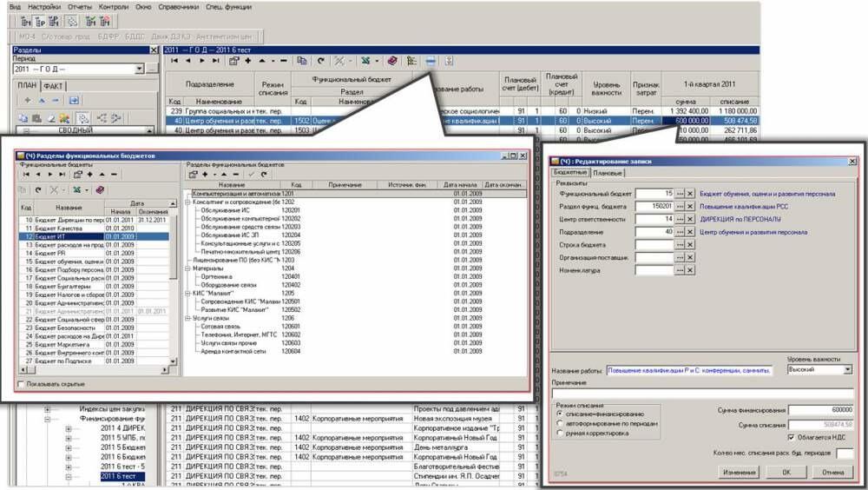
Task: Enable the Показывать скрытые checkbox
Action: [23, 383]
